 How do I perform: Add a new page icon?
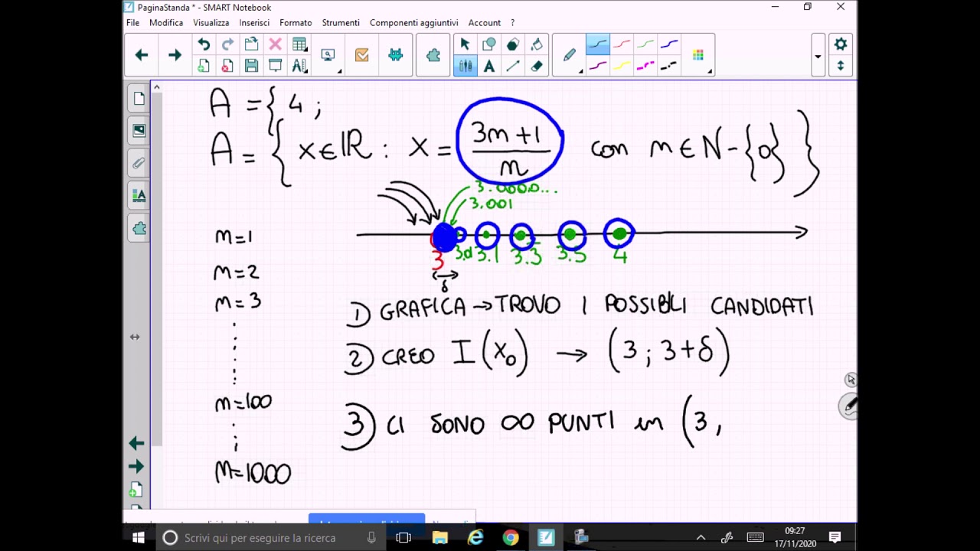coord(204,67)
